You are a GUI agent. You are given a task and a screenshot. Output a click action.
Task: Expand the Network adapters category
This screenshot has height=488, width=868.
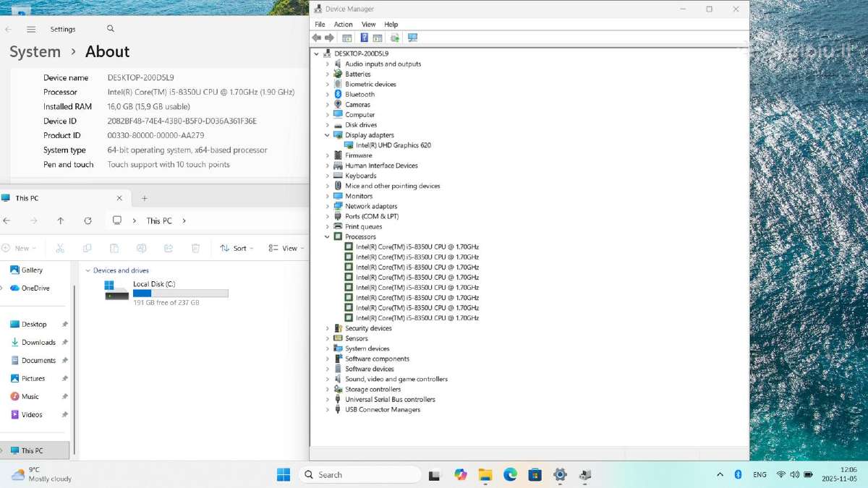327,207
